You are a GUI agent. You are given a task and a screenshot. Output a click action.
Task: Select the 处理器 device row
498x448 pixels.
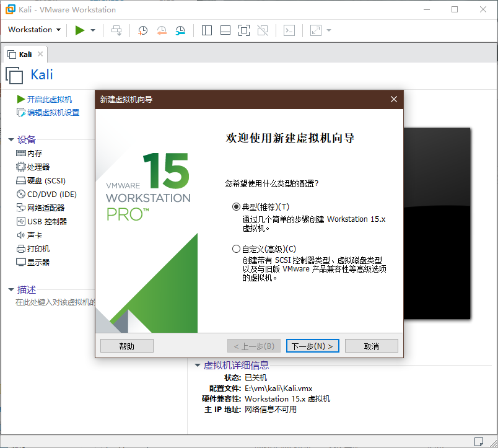click(33, 167)
